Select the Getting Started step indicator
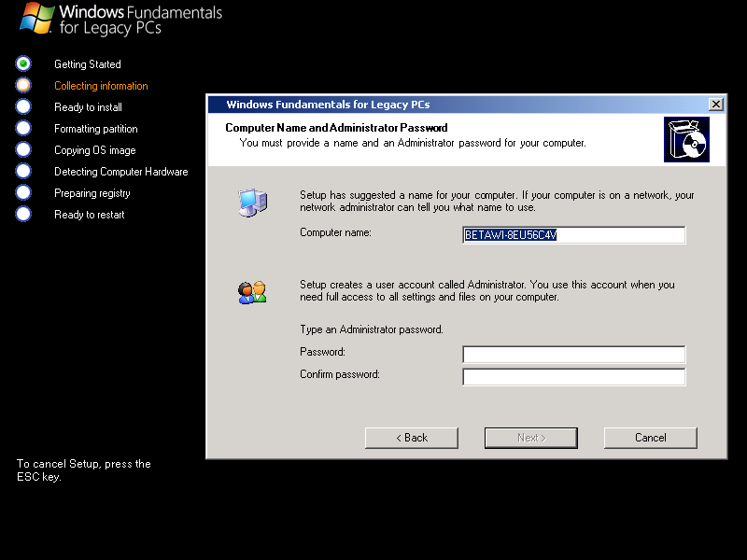Image resolution: width=747 pixels, height=560 pixels. click(23, 63)
